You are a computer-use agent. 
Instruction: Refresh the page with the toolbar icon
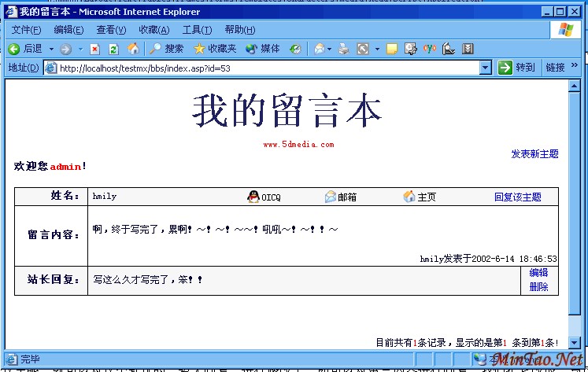114,49
